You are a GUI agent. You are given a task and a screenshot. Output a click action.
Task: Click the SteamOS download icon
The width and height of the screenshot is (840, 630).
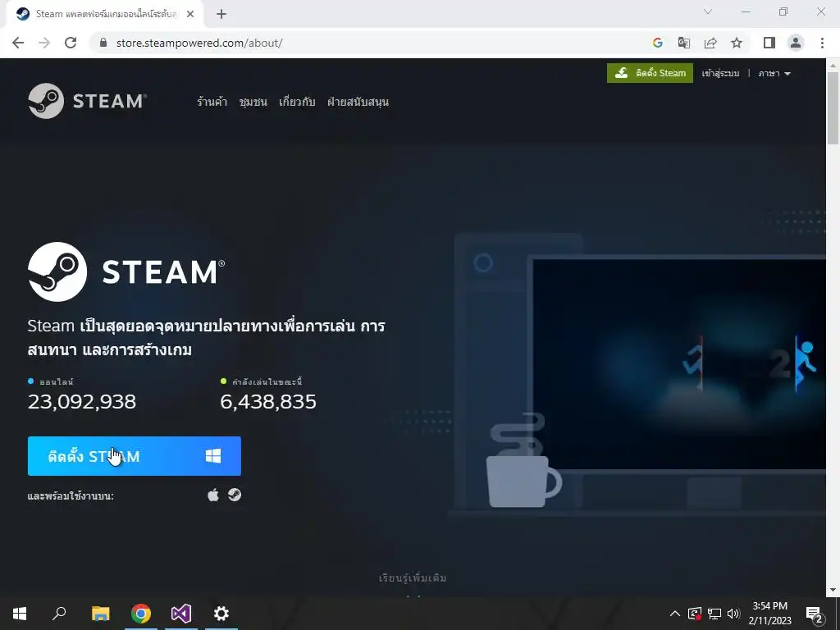[235, 495]
